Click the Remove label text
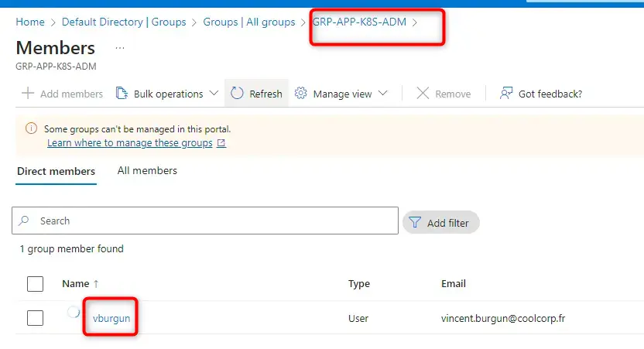This screenshot has height=349, width=644. [x=453, y=94]
